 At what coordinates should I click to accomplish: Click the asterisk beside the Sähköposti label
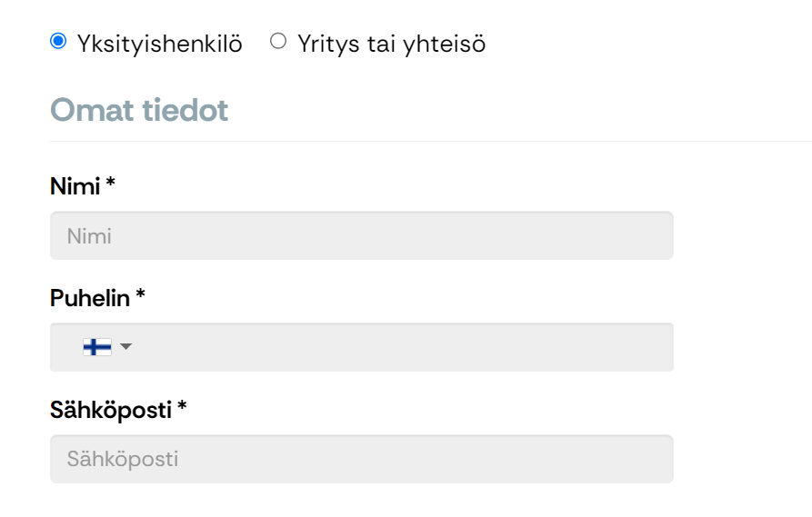click(182, 406)
